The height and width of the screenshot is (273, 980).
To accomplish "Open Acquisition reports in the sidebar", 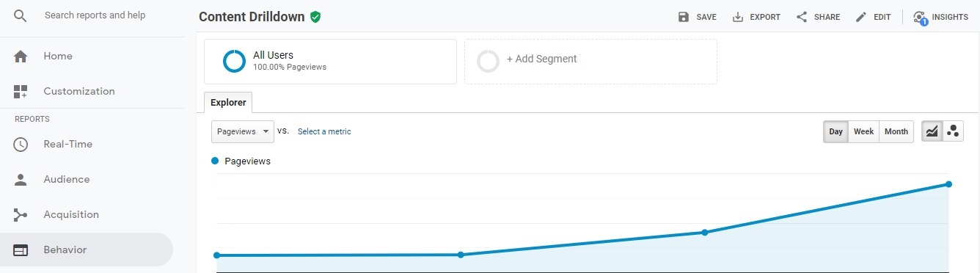I will pyautogui.click(x=71, y=215).
